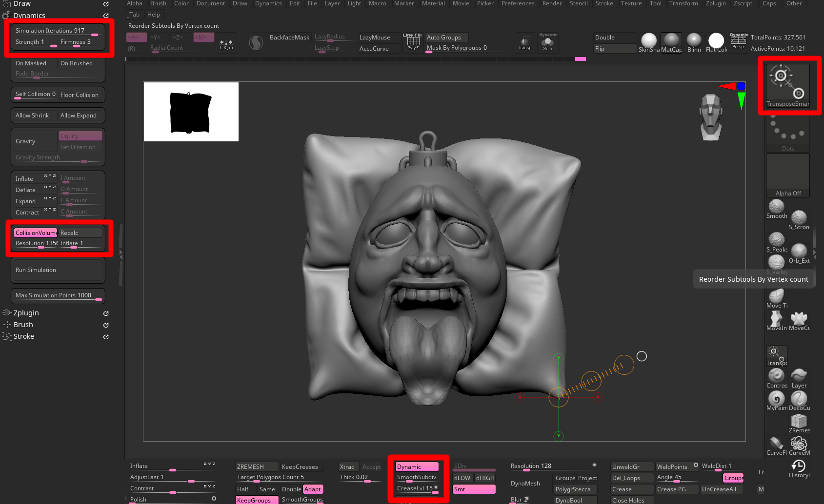Select the Orb_Ext brush

pos(799,253)
